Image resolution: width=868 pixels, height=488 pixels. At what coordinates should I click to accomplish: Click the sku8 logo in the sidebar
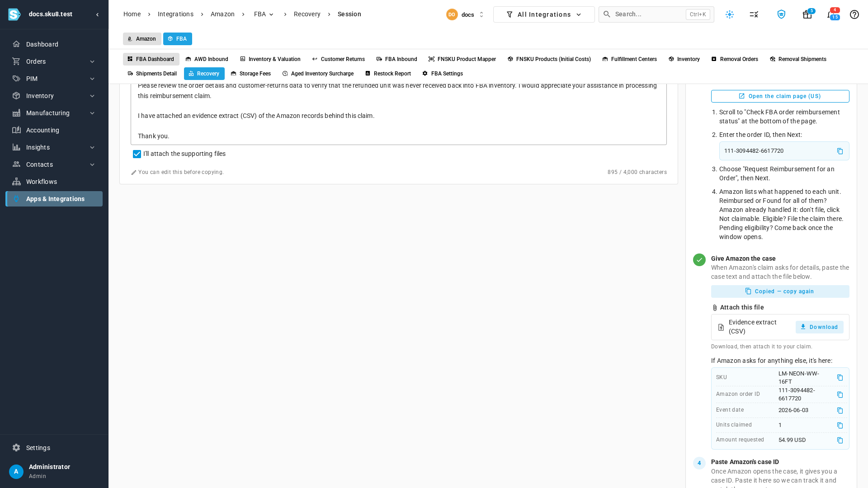coord(14,14)
